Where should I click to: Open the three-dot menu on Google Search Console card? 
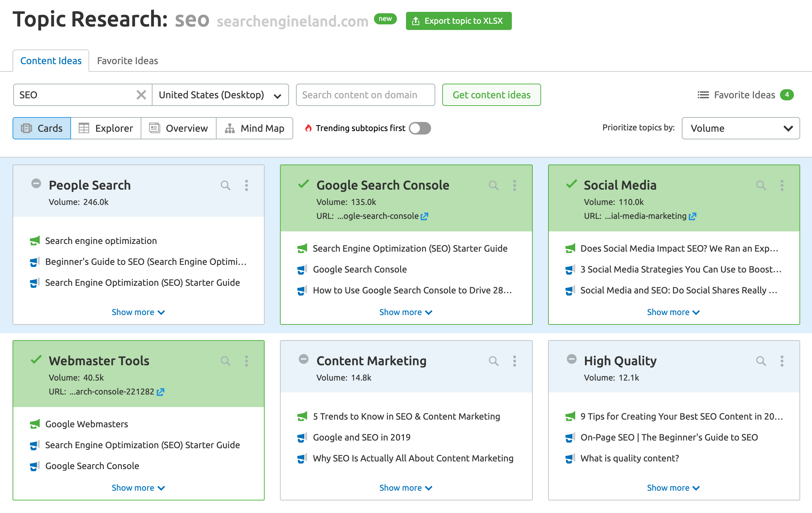pos(515,185)
